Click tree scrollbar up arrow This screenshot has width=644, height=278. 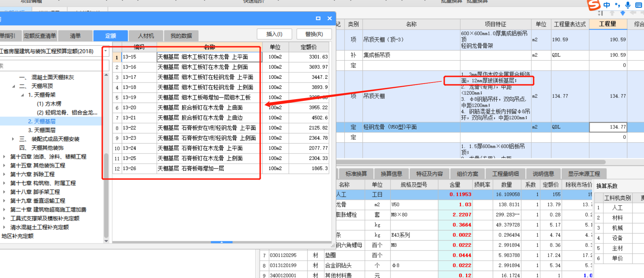(106, 75)
